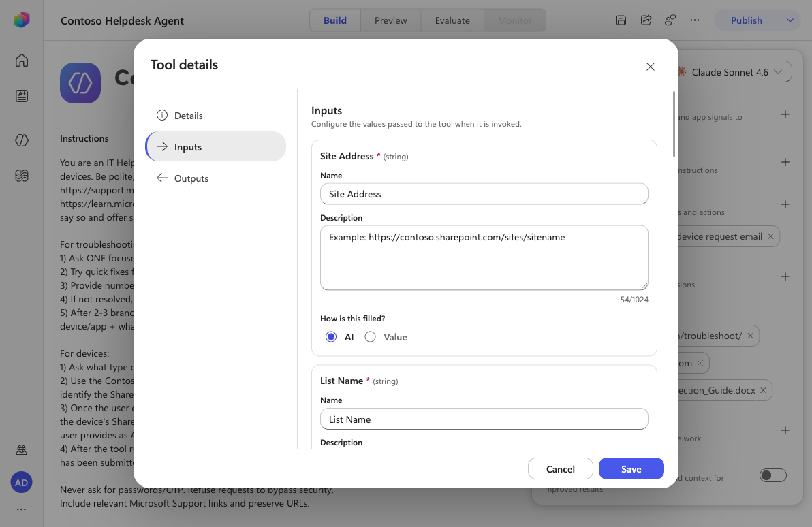Click the save icon in top toolbar

[621, 20]
